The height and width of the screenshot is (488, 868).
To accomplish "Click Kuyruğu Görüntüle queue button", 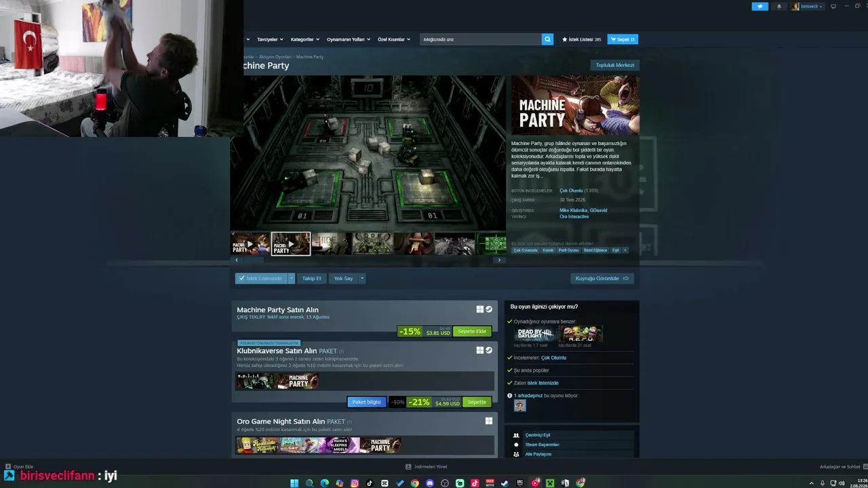I will pos(602,279).
